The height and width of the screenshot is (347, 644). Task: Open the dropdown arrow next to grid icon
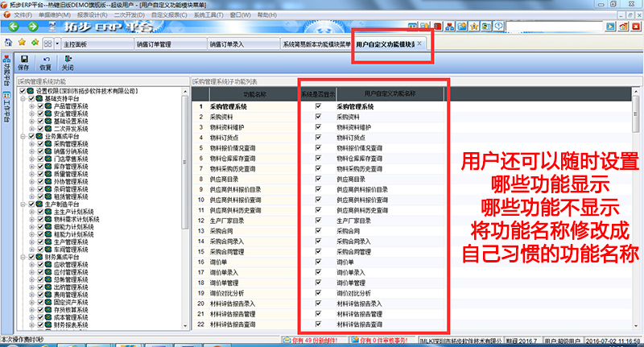click(56, 43)
